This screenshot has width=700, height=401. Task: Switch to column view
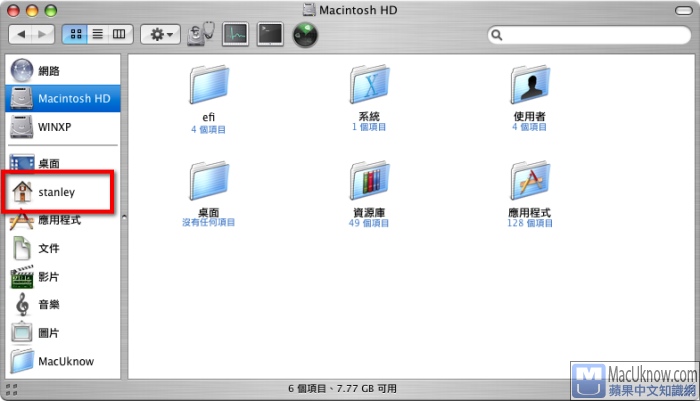click(119, 34)
